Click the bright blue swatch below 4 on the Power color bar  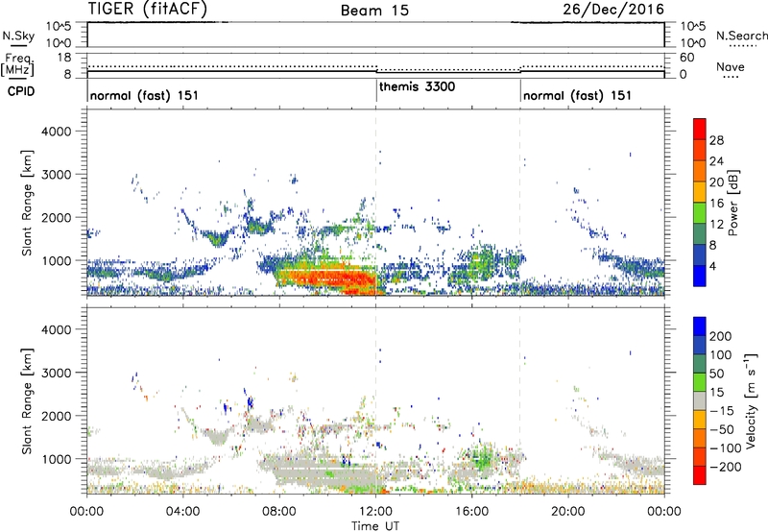pyautogui.click(x=700, y=276)
